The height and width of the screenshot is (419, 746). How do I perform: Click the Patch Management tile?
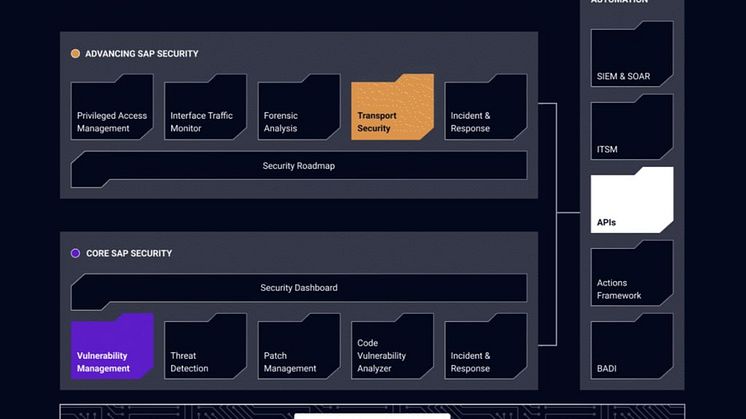[298, 347]
